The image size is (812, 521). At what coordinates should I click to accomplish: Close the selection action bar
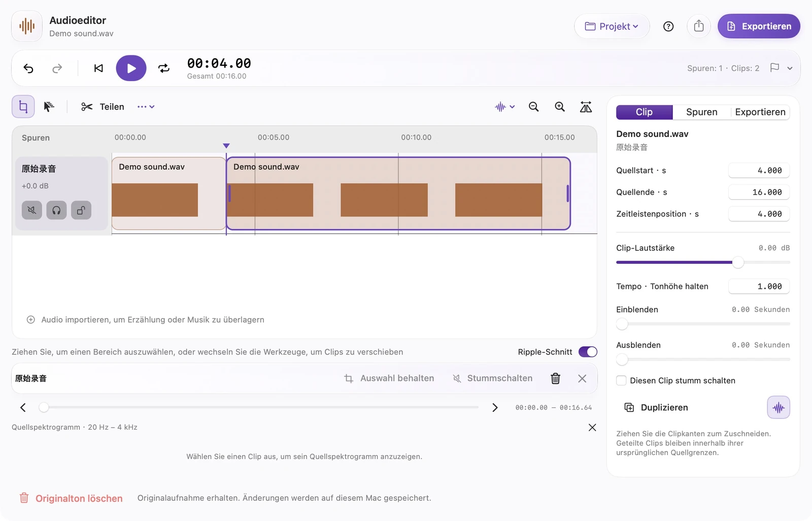coord(582,378)
